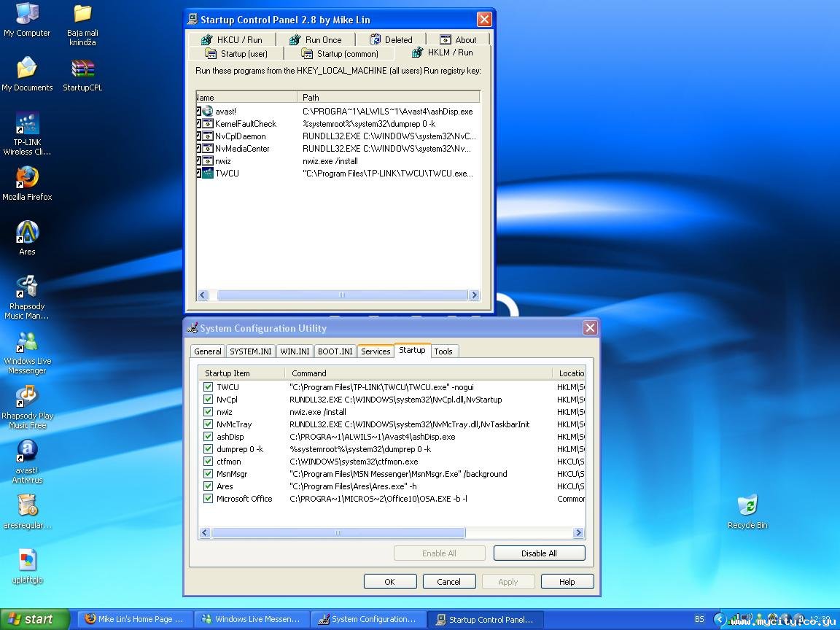Uncheck ctfmon startup item
The height and width of the screenshot is (630, 840).
pyautogui.click(x=208, y=462)
